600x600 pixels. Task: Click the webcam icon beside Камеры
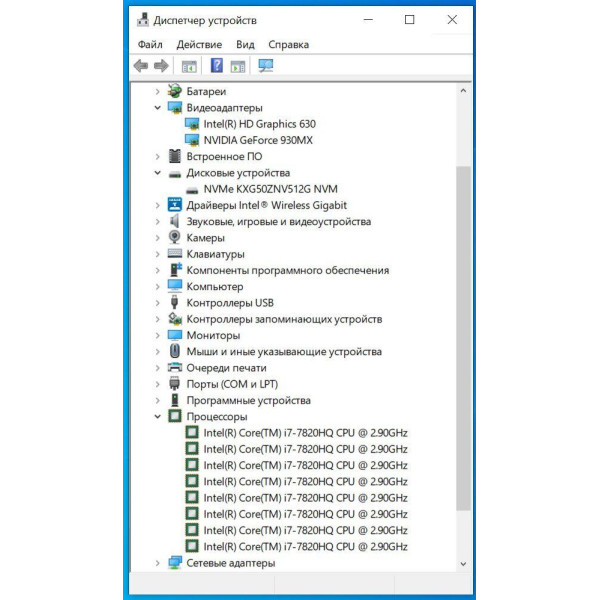[174, 237]
